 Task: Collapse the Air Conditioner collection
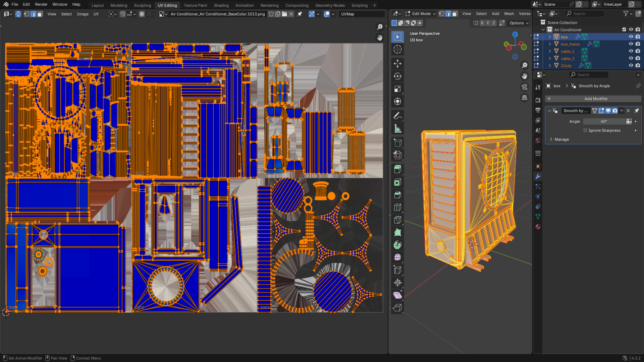coord(543,30)
